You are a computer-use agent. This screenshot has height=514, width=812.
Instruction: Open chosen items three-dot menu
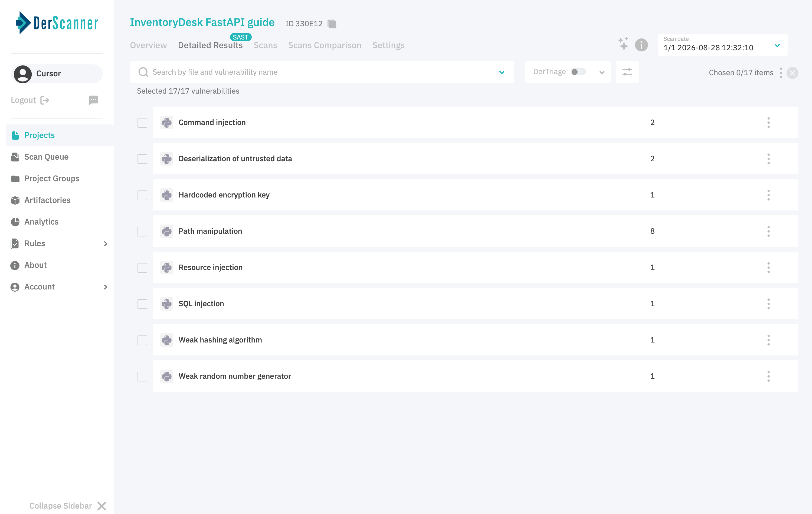point(781,73)
